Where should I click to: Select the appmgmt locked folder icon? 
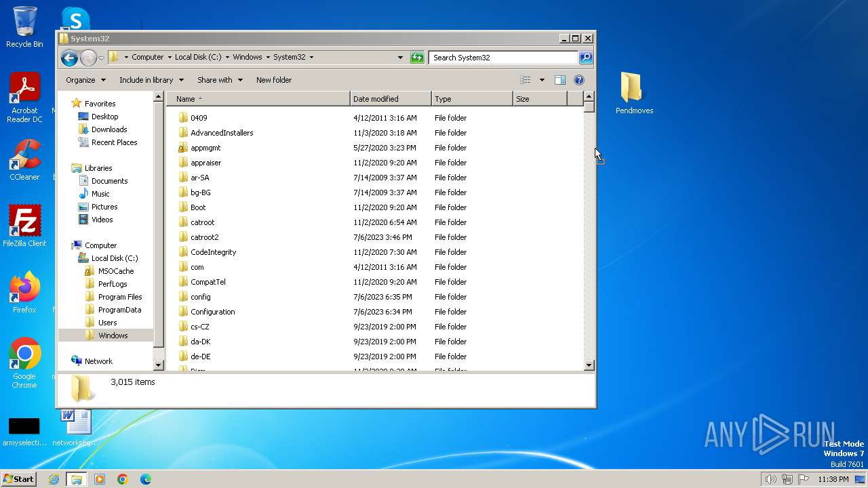tap(182, 148)
